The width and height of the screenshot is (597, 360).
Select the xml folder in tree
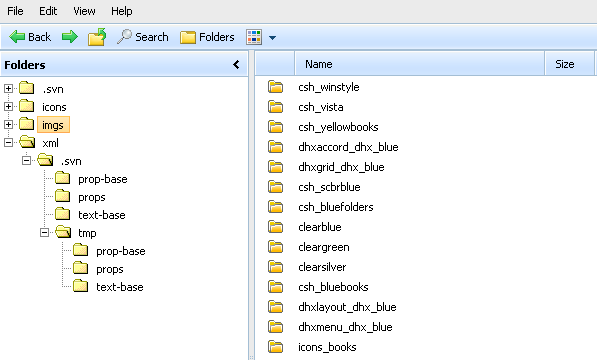[50, 143]
